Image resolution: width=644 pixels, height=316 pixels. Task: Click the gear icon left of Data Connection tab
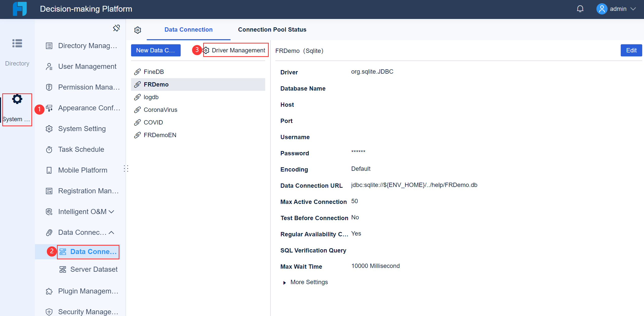point(138,30)
